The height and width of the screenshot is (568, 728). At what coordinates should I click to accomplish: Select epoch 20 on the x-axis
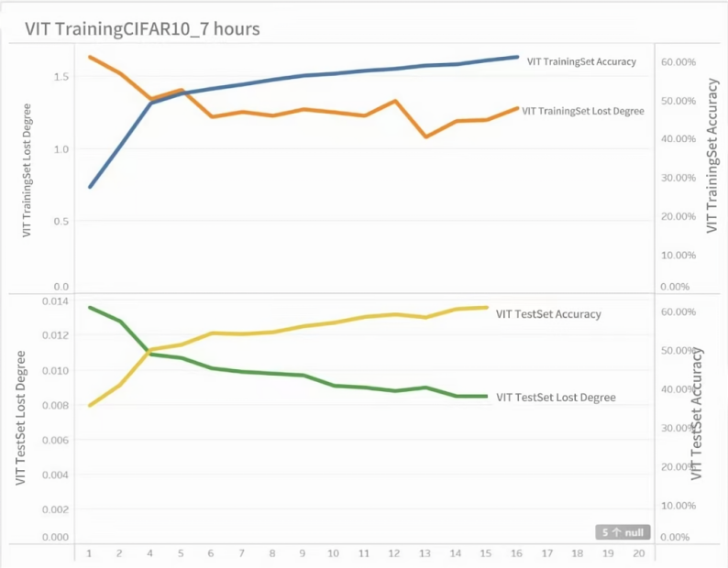point(637,553)
